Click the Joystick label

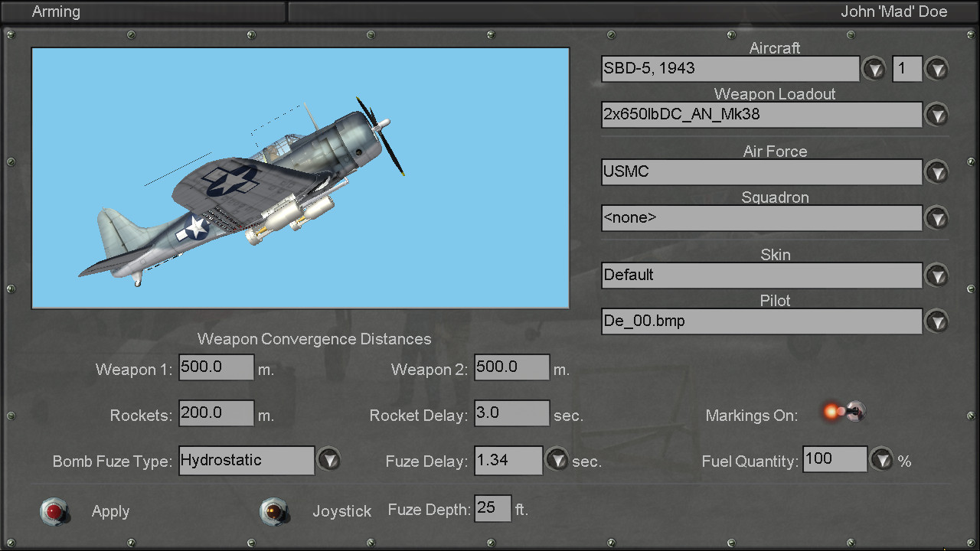tap(341, 511)
